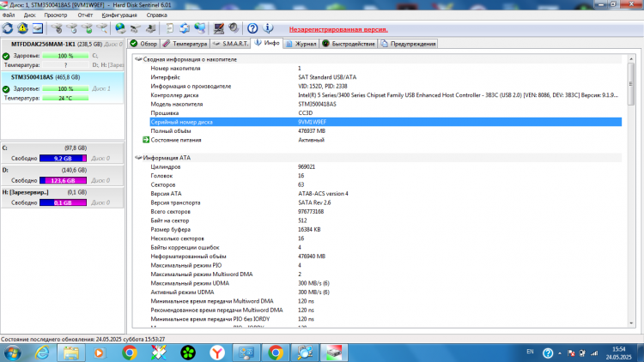The width and height of the screenshot is (644, 362).
Task: Click the Прошивка CC3D row
Action: 386,113
